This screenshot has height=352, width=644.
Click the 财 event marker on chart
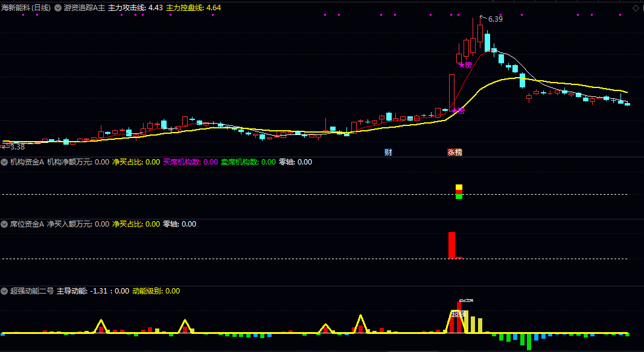(x=388, y=152)
